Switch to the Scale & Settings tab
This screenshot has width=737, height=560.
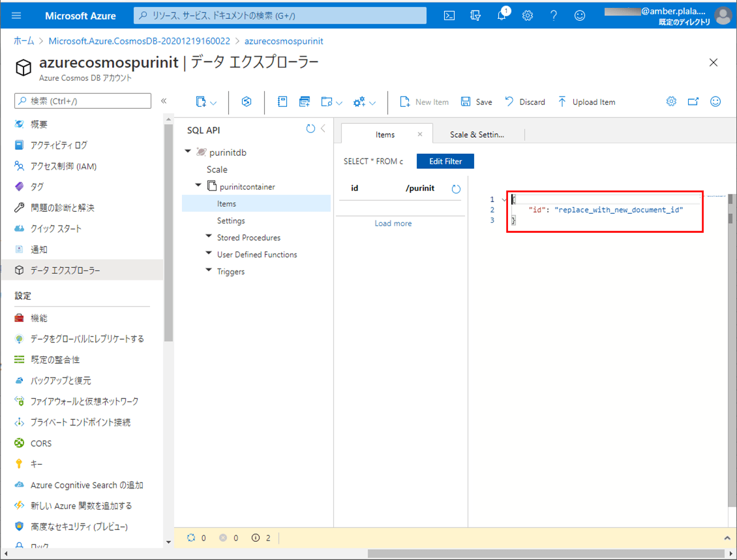477,134
